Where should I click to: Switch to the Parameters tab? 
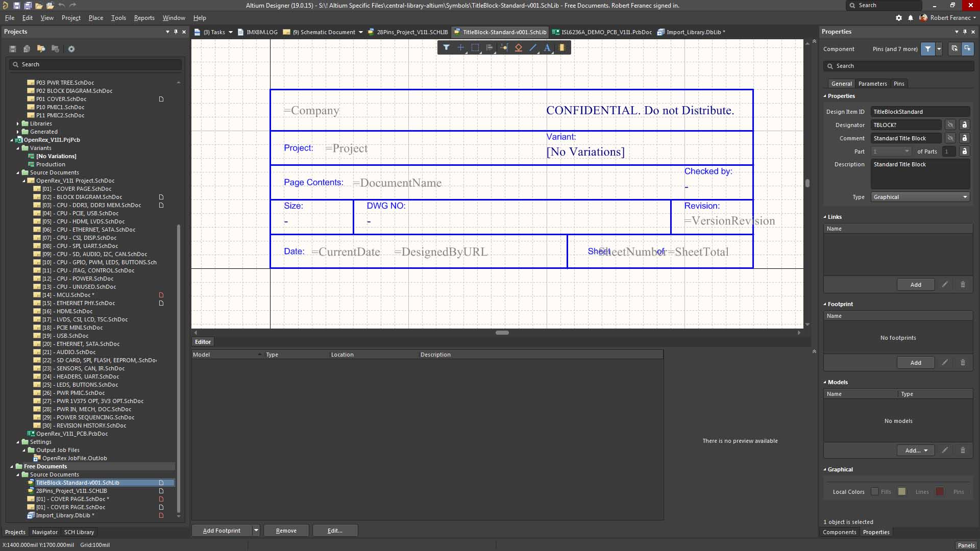coord(872,84)
